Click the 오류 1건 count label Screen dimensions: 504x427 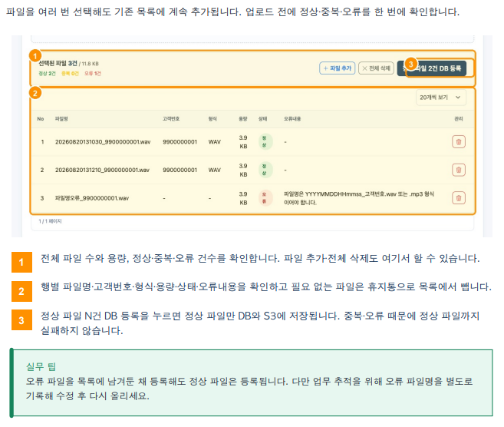coord(93,74)
